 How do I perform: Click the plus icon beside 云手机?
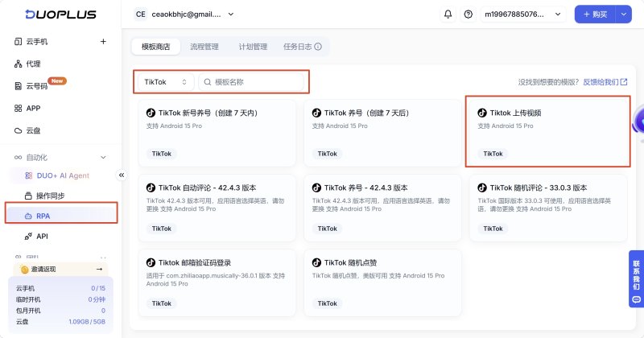103,42
